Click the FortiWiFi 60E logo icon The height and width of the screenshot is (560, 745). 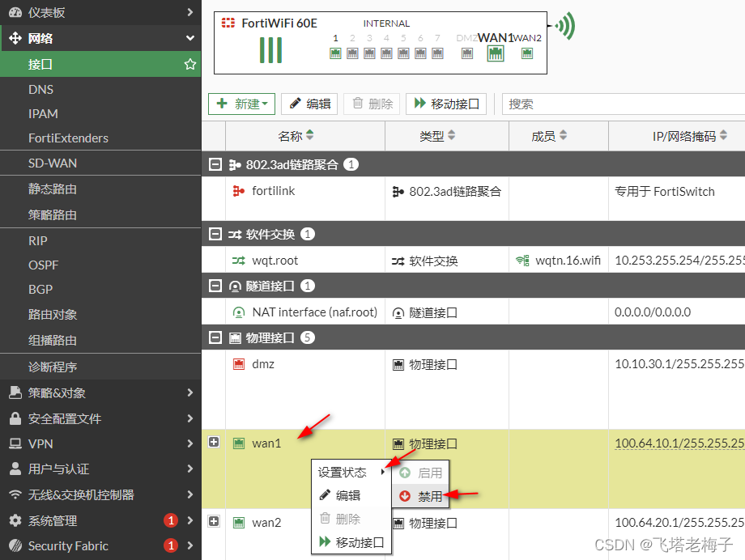(228, 23)
